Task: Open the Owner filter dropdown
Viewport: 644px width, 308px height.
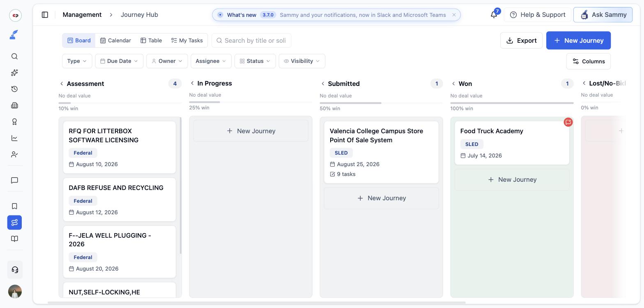Action: 167,61
